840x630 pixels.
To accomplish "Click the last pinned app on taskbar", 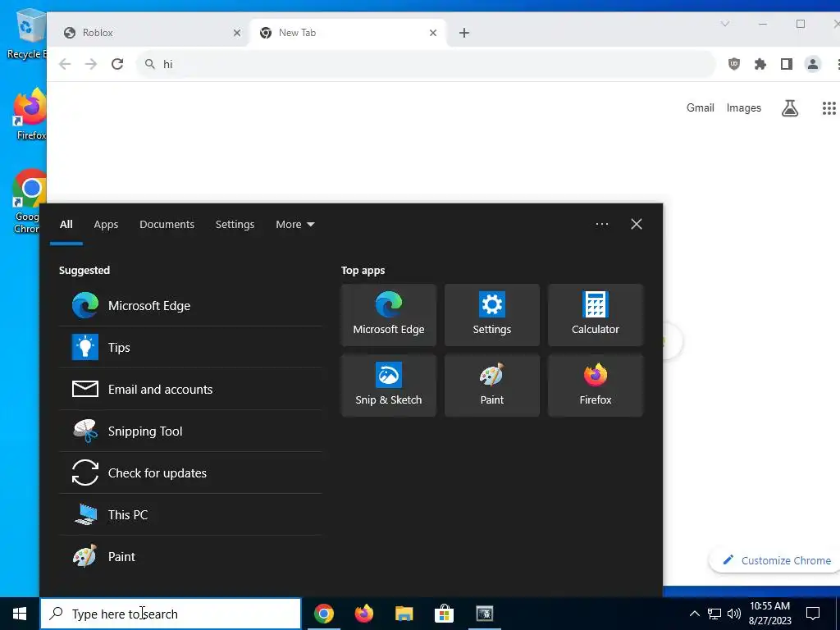I will pyautogui.click(x=485, y=614).
